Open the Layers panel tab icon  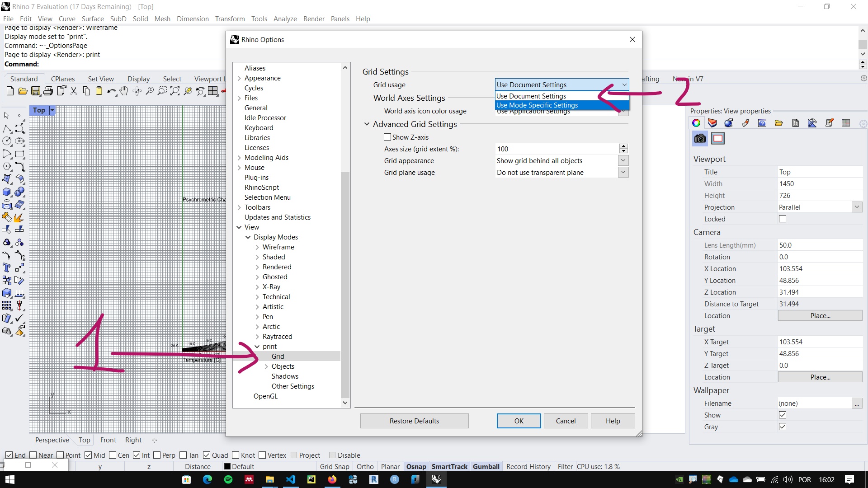point(712,123)
